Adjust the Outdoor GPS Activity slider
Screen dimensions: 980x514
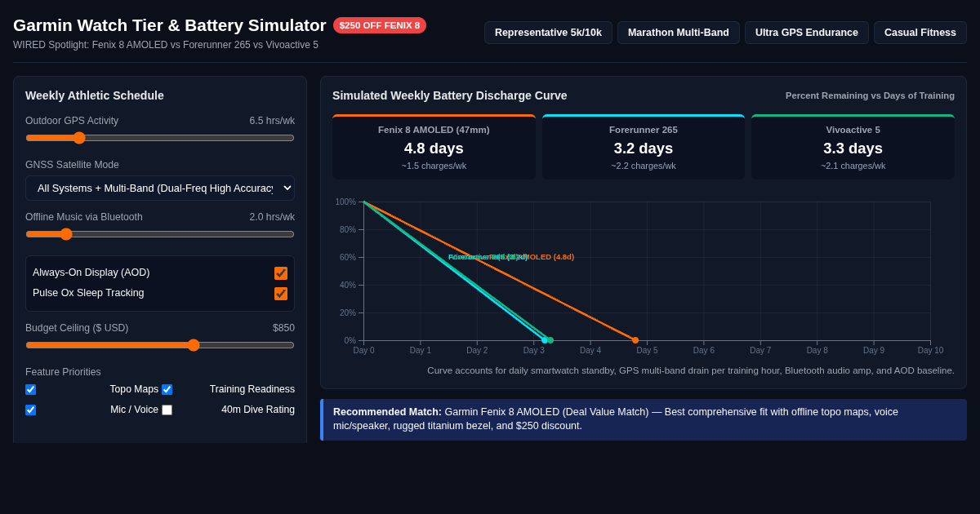click(x=160, y=138)
